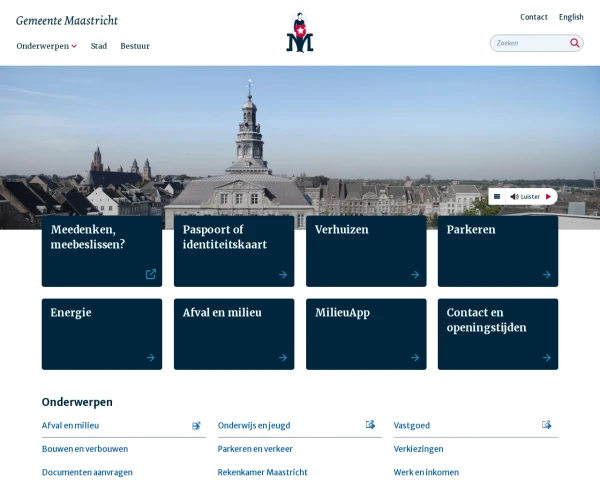This screenshot has width=600, height=480.
Task: Click the speaker icon labeled Luister
Action: click(x=514, y=196)
